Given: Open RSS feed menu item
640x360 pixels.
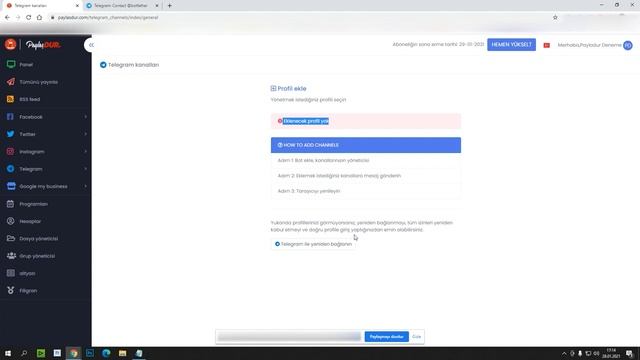Looking at the screenshot, I should click(46, 99).
